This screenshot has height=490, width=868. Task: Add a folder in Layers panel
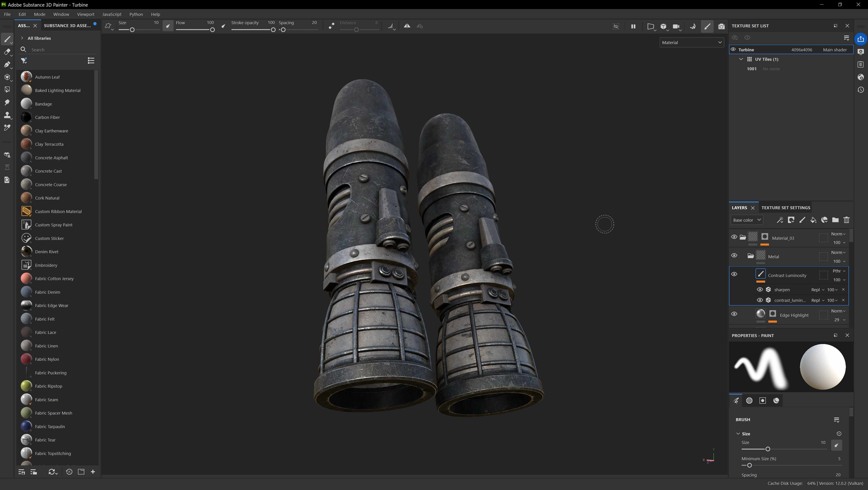point(835,220)
